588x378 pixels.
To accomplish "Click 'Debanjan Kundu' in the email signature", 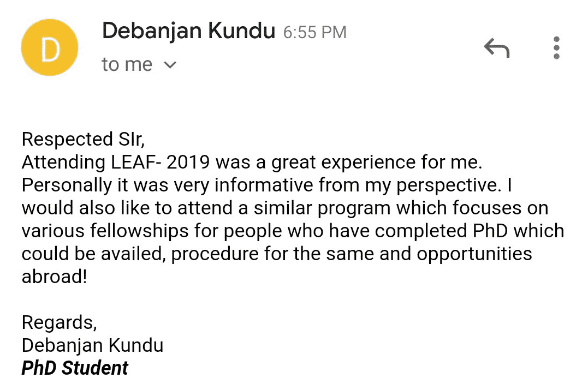I will coord(93,345).
